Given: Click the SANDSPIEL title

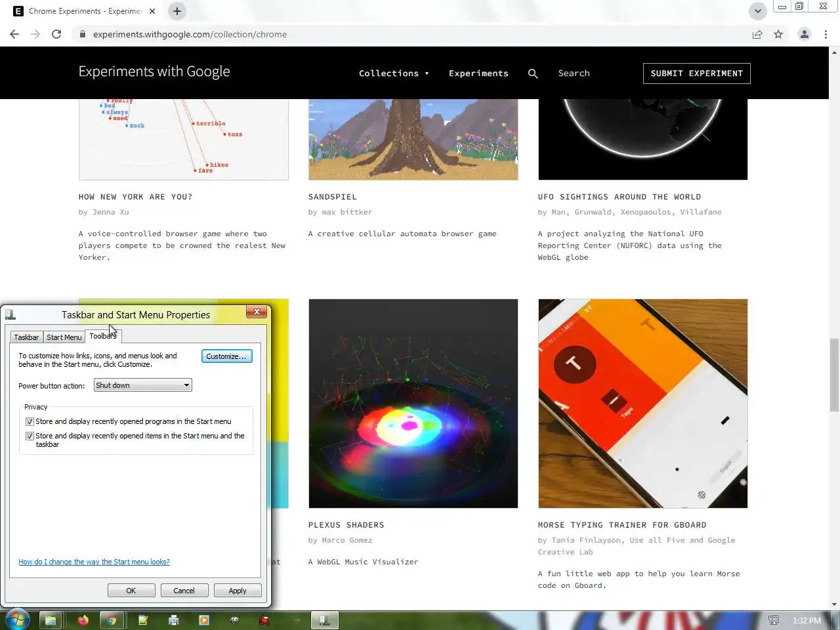Looking at the screenshot, I should click(x=333, y=197).
